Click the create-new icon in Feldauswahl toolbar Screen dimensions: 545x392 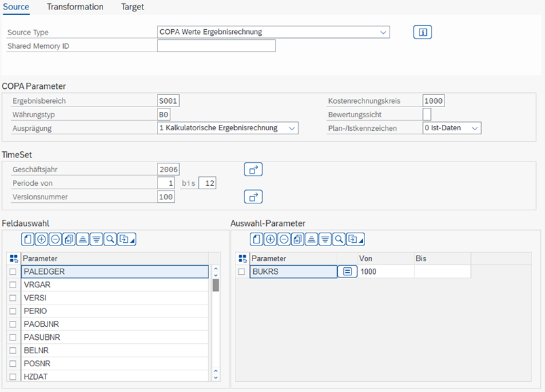pos(28,239)
